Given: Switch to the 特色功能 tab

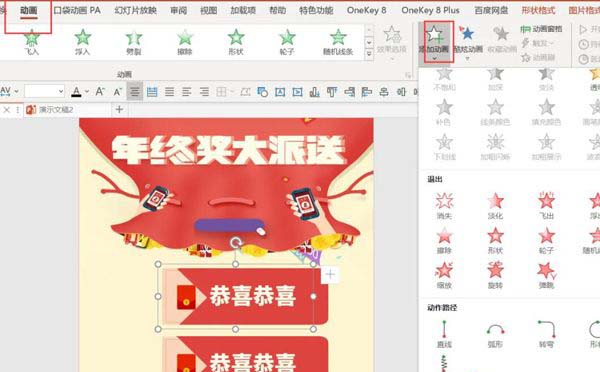Looking at the screenshot, I should click(316, 10).
